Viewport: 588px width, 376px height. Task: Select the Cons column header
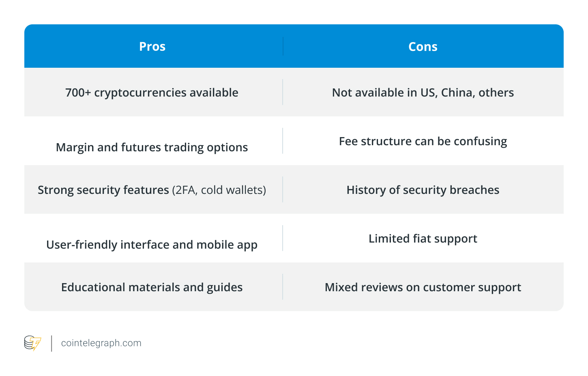423,47
